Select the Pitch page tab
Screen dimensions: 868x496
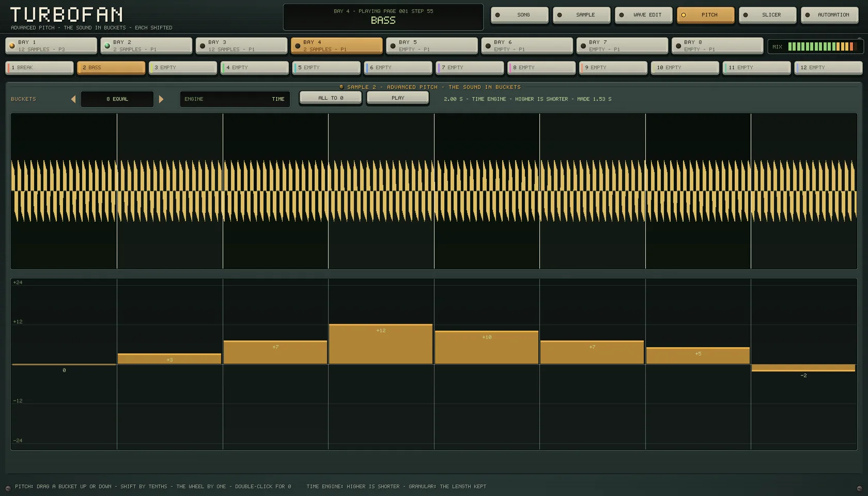pos(705,15)
